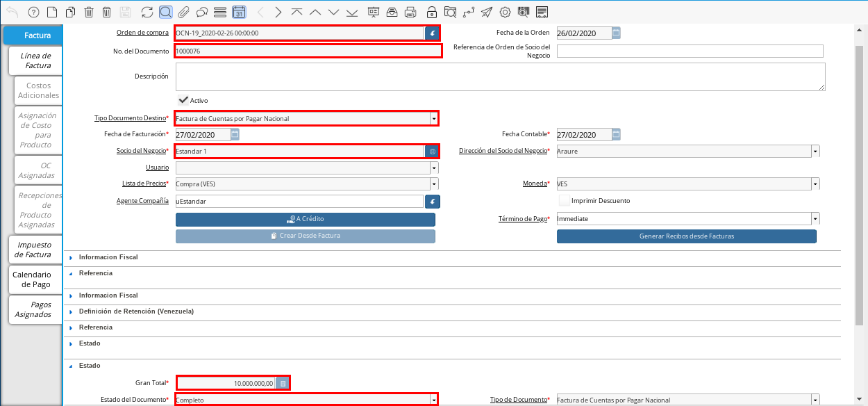The height and width of the screenshot is (406, 868).
Task: Jump to last record icon
Action: (352, 12)
